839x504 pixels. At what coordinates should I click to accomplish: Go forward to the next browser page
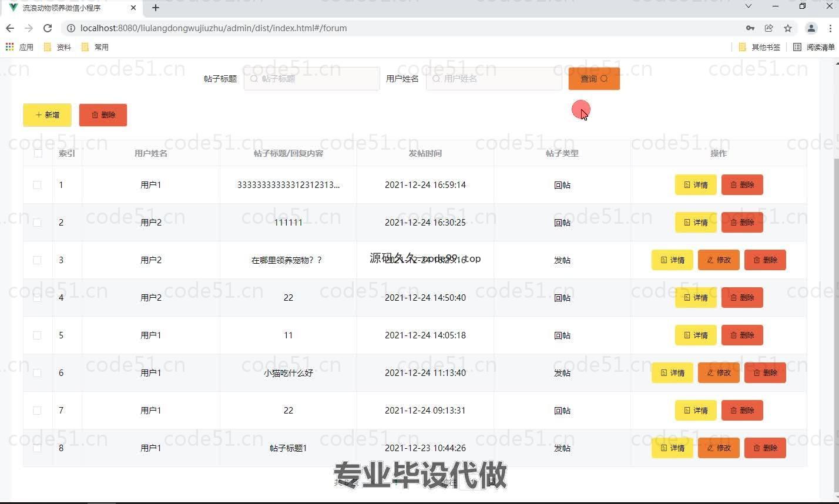pos(29,28)
